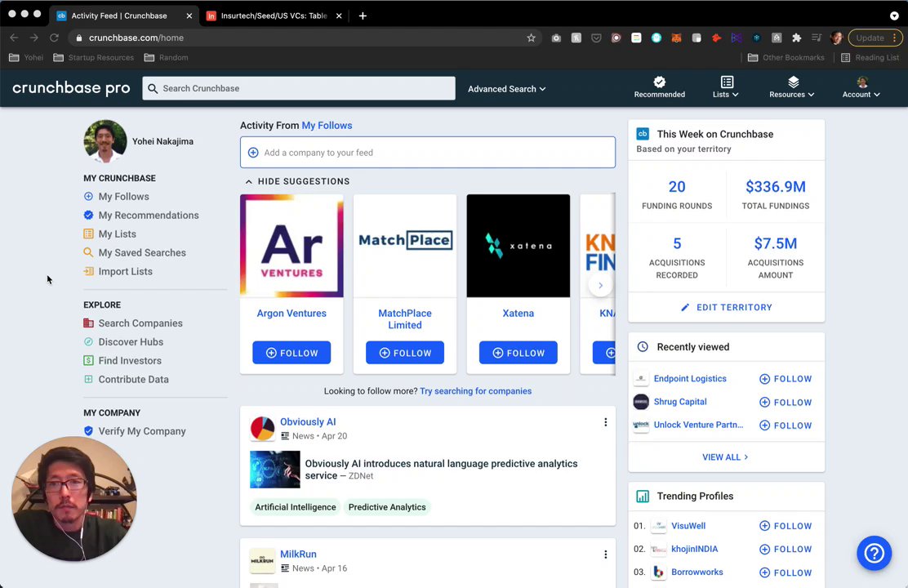The image size is (908, 588).
Task: Click Try searching for companies link
Action: coord(475,391)
